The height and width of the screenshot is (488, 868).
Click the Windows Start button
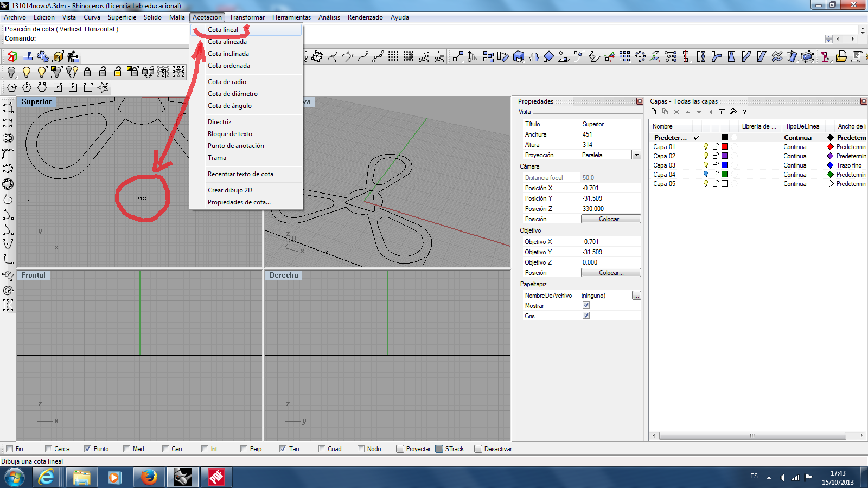click(14, 478)
